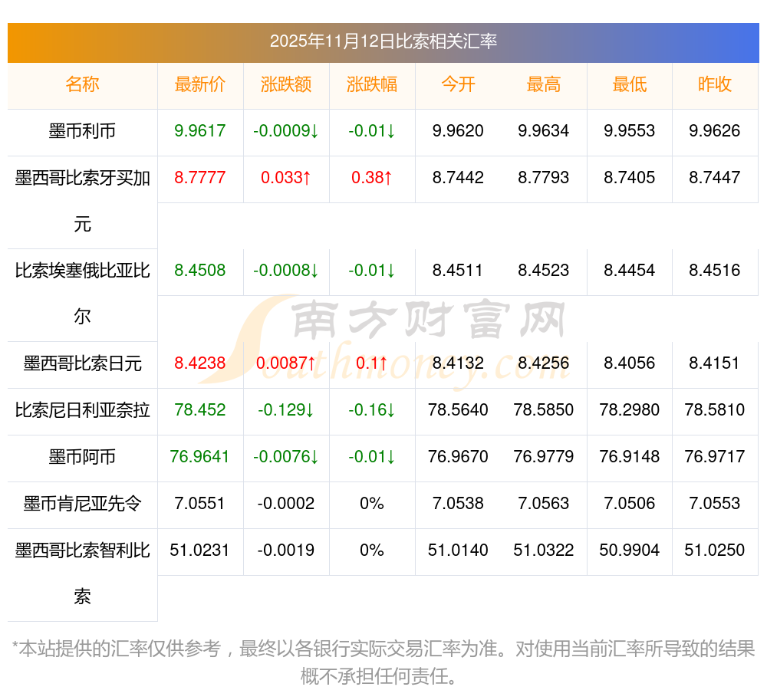Click change percent -0.16↓
Viewport: 767px width, 700px height.
pyautogui.click(x=372, y=409)
